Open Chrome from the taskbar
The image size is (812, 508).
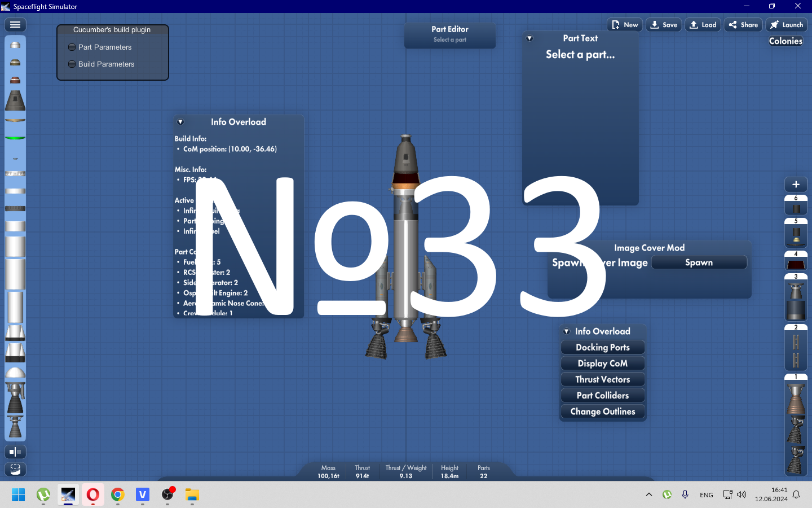click(x=118, y=495)
